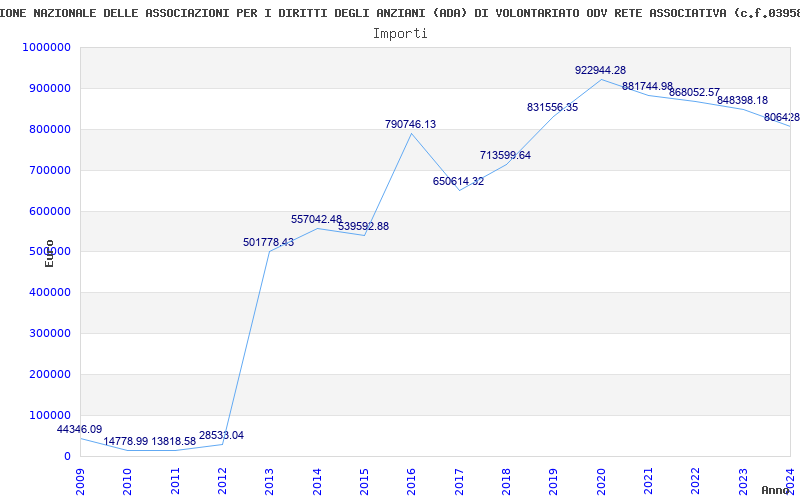Select the 2015 x-axis tick label

364,482
